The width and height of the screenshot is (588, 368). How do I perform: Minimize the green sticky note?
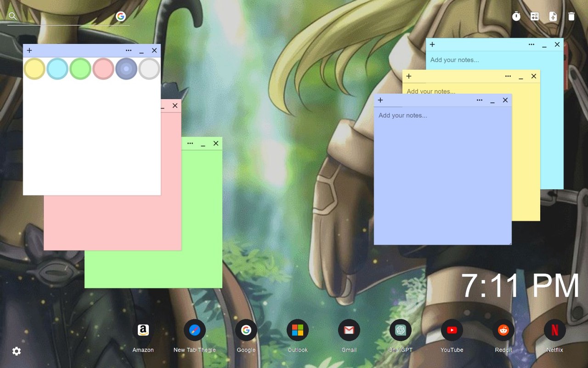click(x=203, y=144)
